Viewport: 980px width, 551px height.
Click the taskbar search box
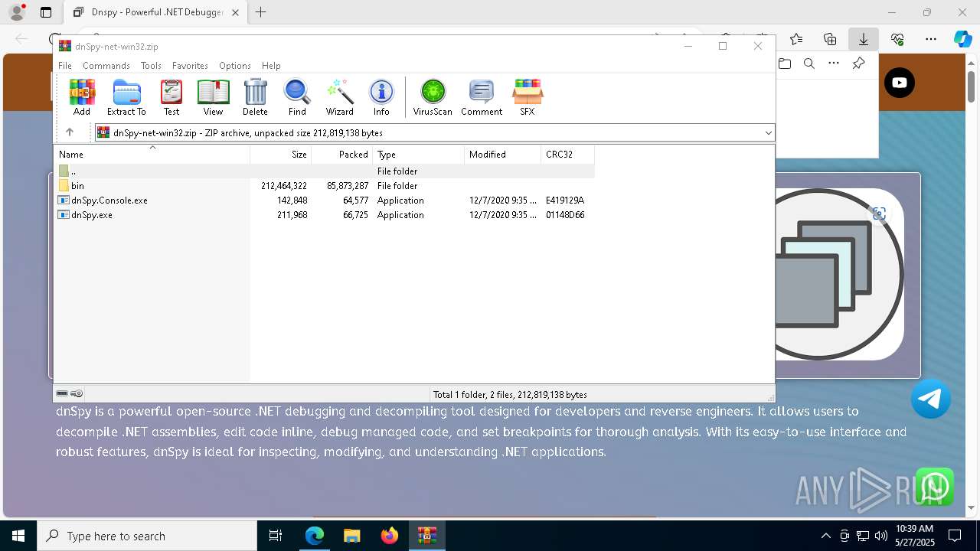147,536
